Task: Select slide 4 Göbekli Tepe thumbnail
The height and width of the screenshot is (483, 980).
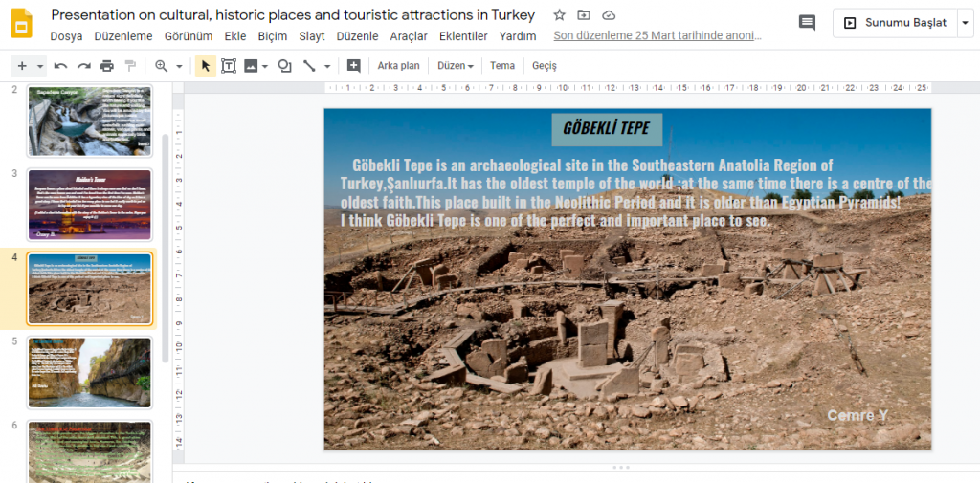Action: pos(89,289)
